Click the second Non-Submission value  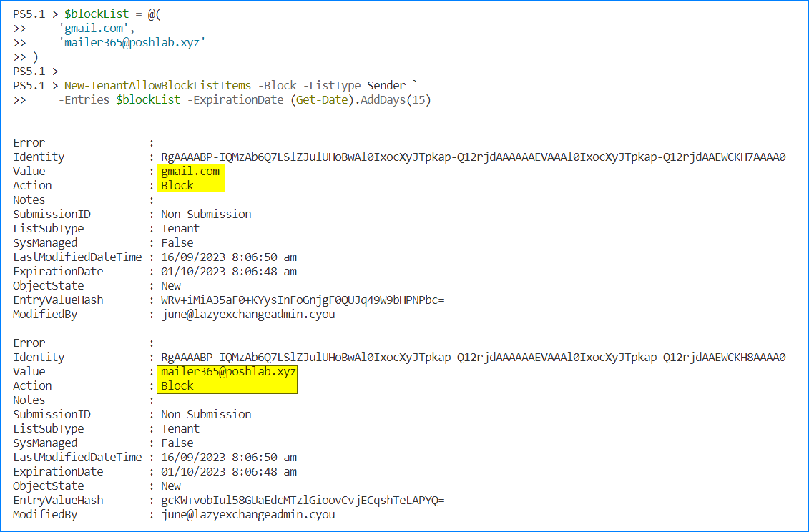click(206, 414)
